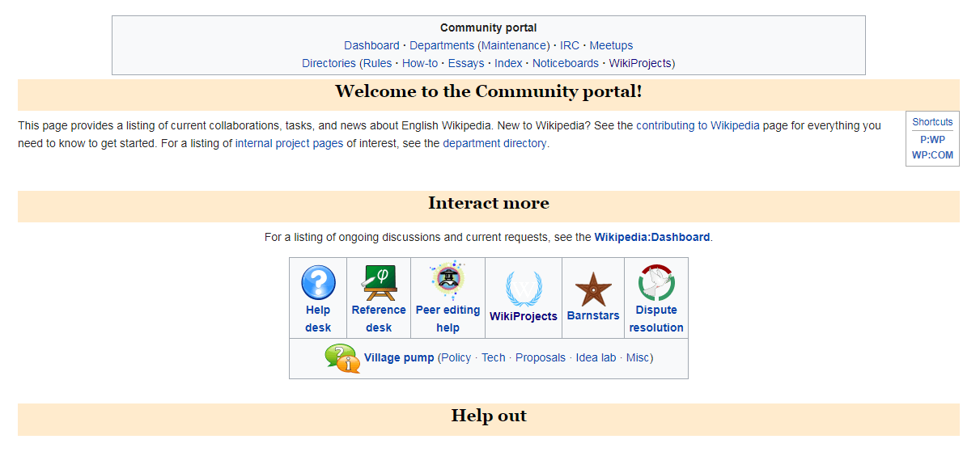This screenshot has height=452, width=980.
Task: Go to the "department directory" link
Action: (x=494, y=143)
